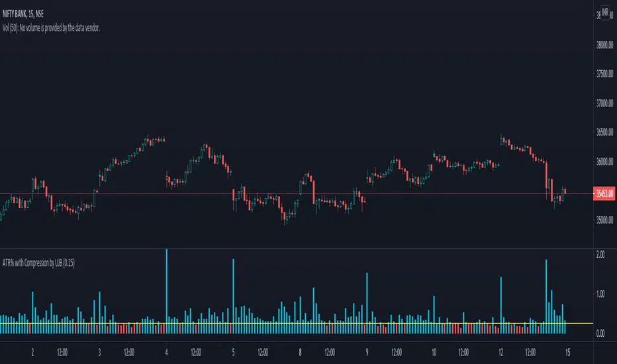The width and height of the screenshot is (617, 364).
Task: Click date 8 on the time axis
Action: coord(300,353)
